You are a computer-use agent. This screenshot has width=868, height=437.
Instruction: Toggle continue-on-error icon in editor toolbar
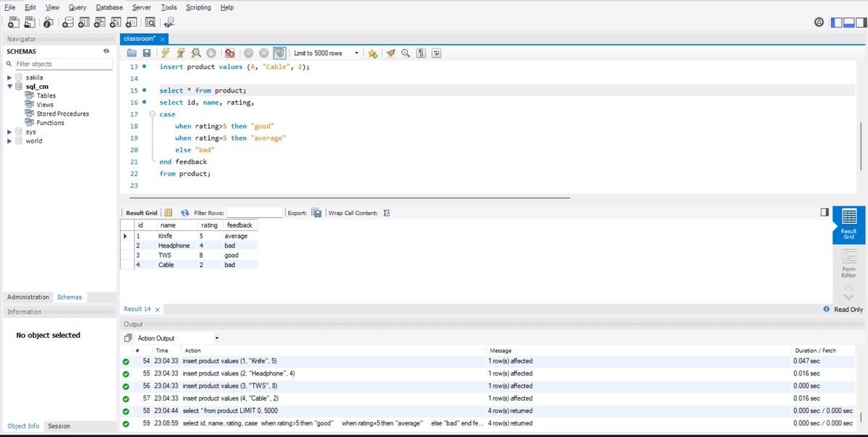pos(229,53)
